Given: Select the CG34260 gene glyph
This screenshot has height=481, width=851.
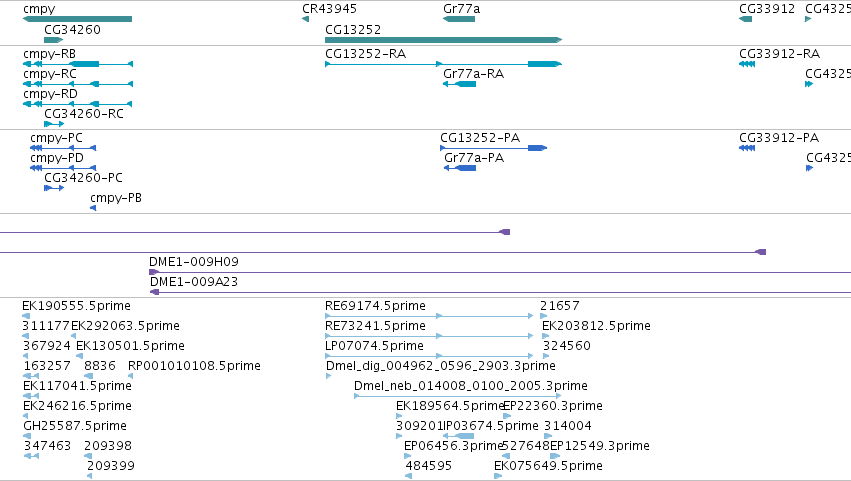Looking at the screenshot, I should click(53, 40).
